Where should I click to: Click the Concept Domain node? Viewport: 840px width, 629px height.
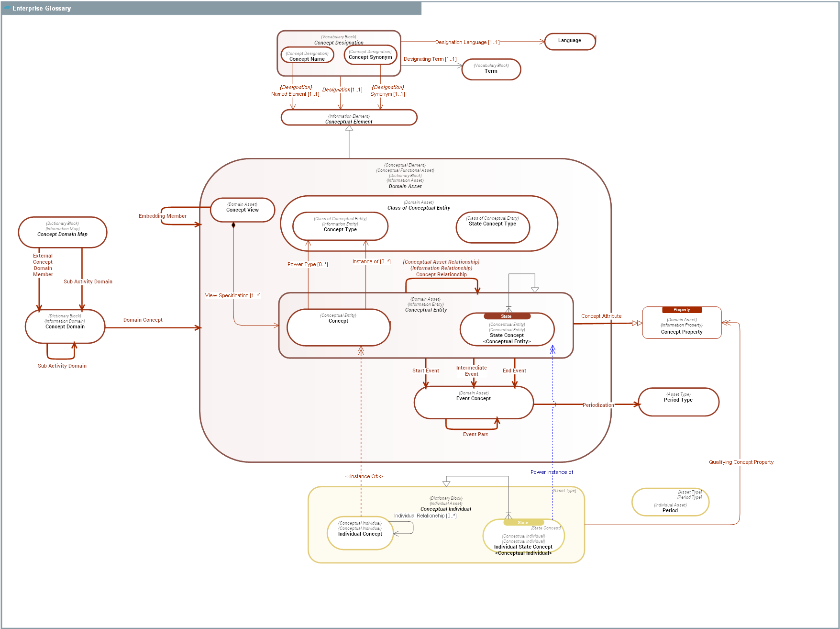pyautogui.click(x=65, y=326)
